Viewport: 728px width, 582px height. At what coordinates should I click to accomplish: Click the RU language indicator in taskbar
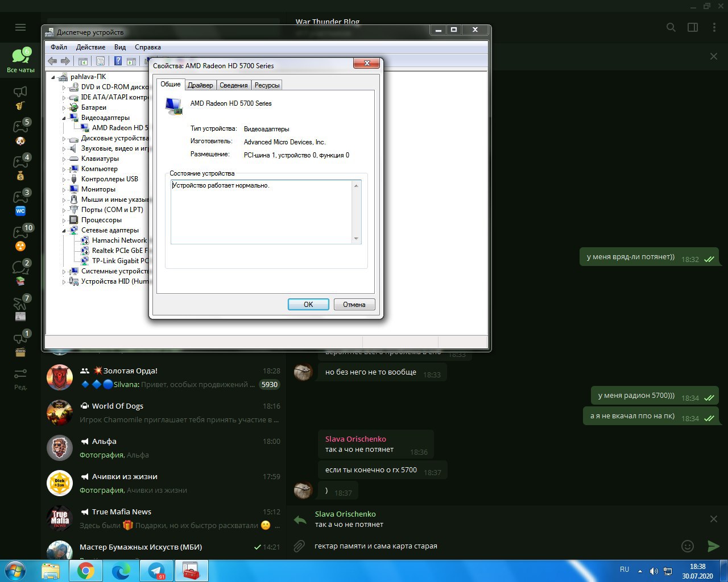624,569
